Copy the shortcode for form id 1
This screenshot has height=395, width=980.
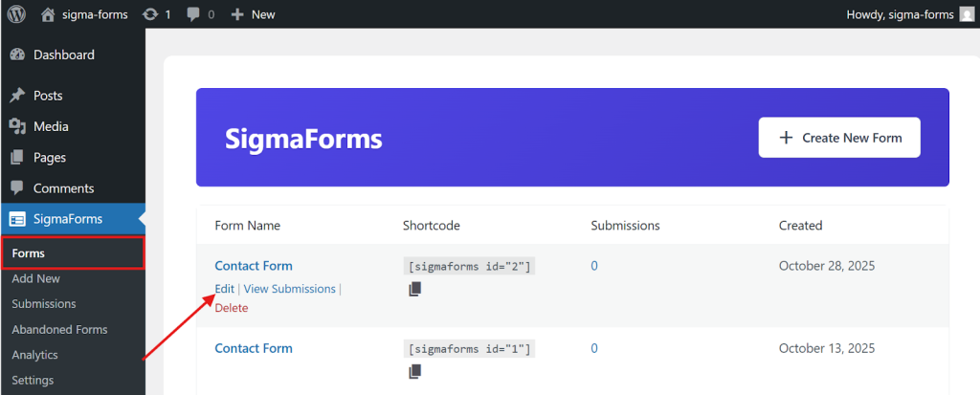415,372
